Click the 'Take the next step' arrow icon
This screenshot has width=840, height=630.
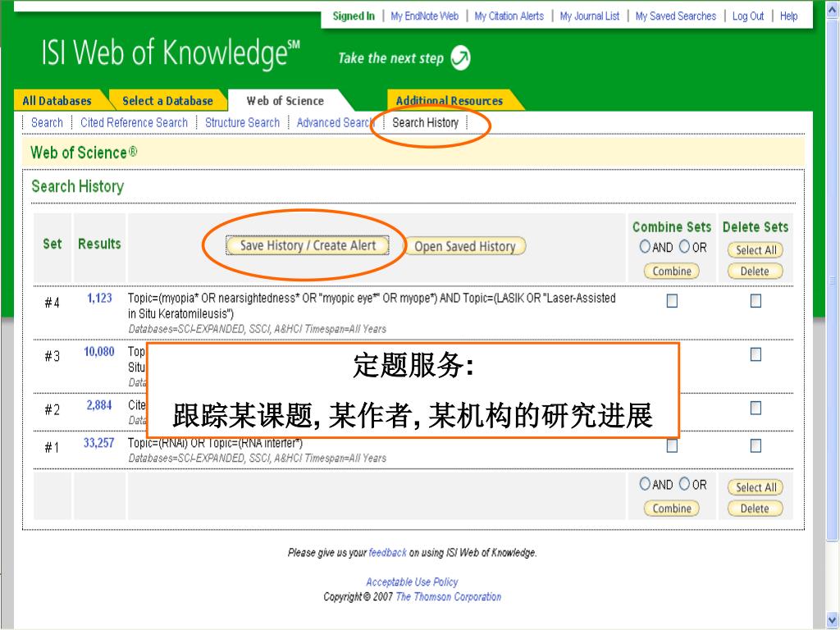pyautogui.click(x=460, y=58)
